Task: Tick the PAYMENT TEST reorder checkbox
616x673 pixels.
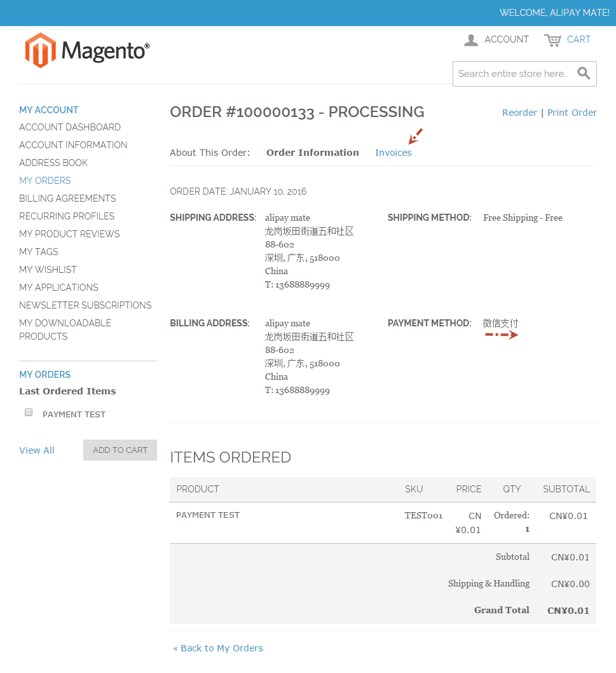Action: (x=29, y=412)
